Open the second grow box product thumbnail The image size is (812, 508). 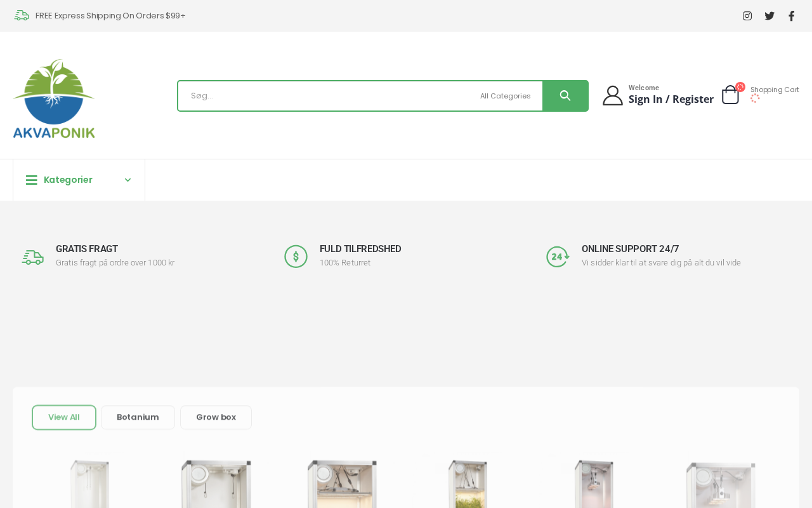216,483
